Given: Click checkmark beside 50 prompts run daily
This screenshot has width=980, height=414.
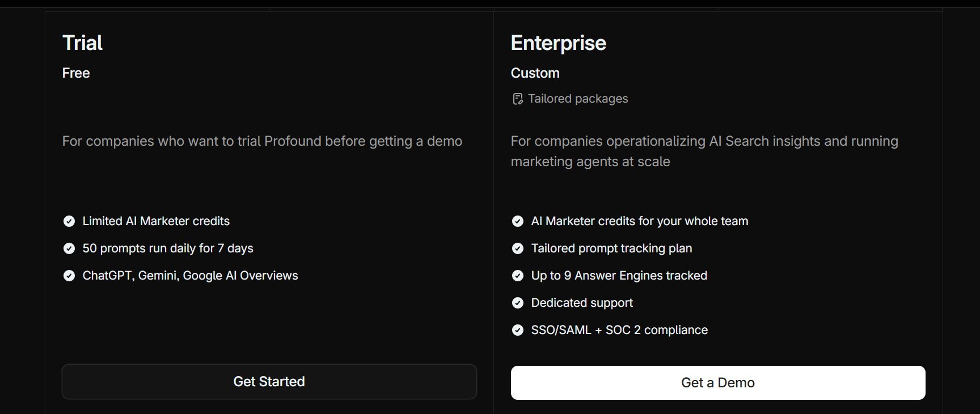Looking at the screenshot, I should pyautogui.click(x=69, y=248).
